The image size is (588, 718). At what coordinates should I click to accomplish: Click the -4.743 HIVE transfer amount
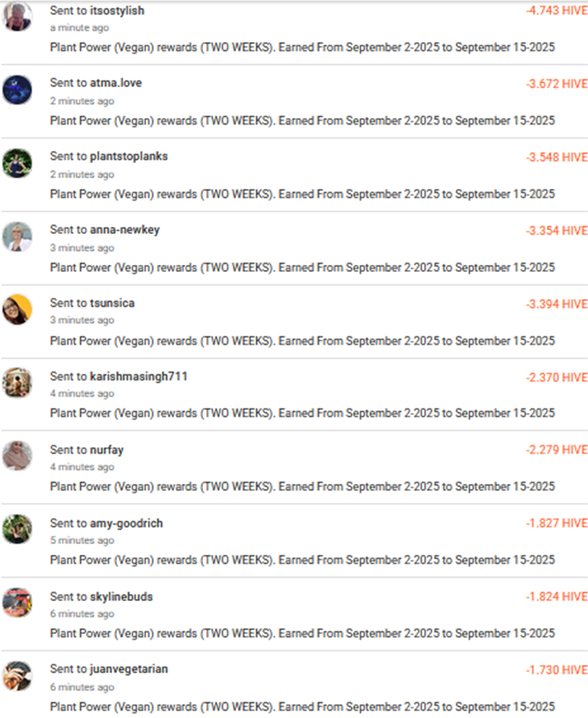coord(557,11)
